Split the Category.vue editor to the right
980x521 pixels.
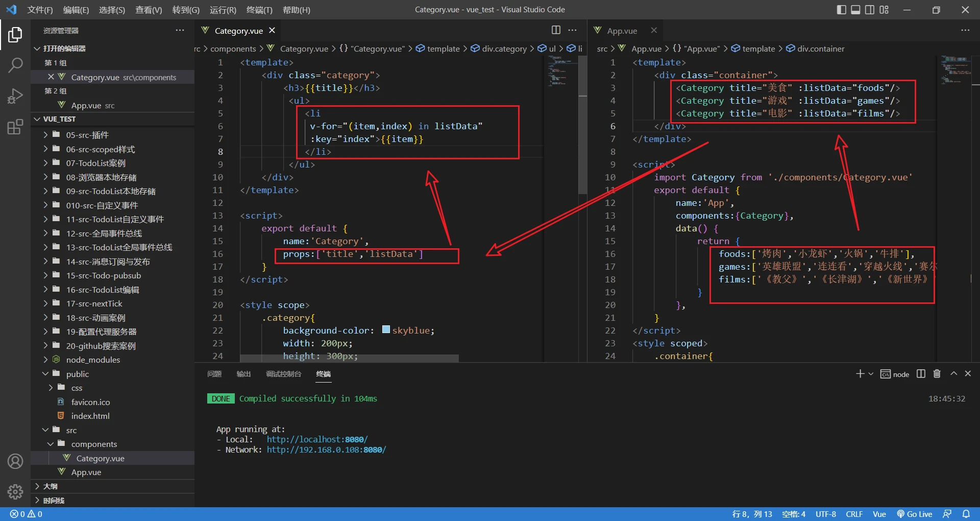pyautogui.click(x=556, y=30)
